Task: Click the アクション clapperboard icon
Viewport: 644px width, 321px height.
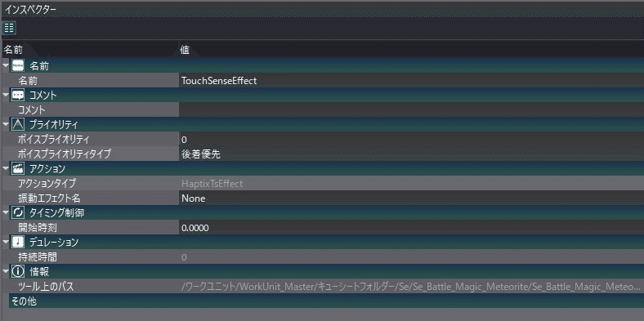Action: (17, 169)
